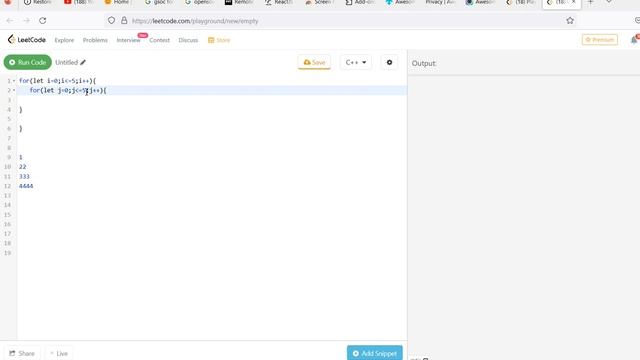Open editor settings gear icon
Image resolution: width=640 pixels, height=360 pixels.
tap(389, 62)
